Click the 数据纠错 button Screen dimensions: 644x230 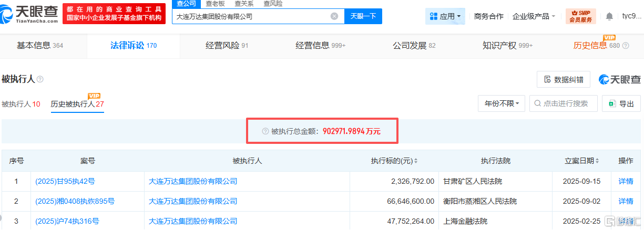(563, 79)
